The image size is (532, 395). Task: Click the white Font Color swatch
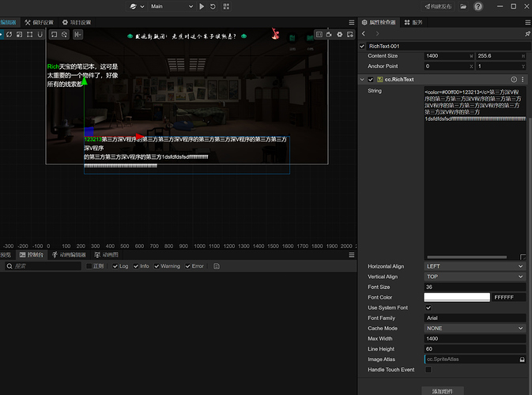[x=457, y=297]
